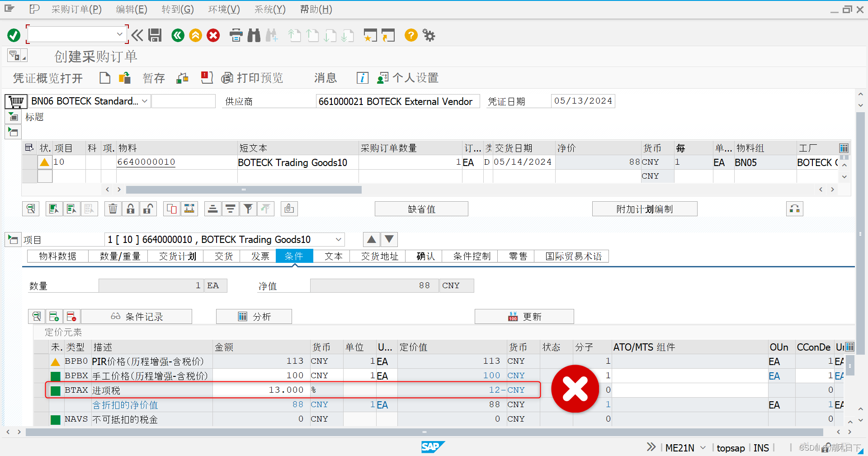Click material number 6640000010 in item row
868x456 pixels.
pyautogui.click(x=146, y=162)
